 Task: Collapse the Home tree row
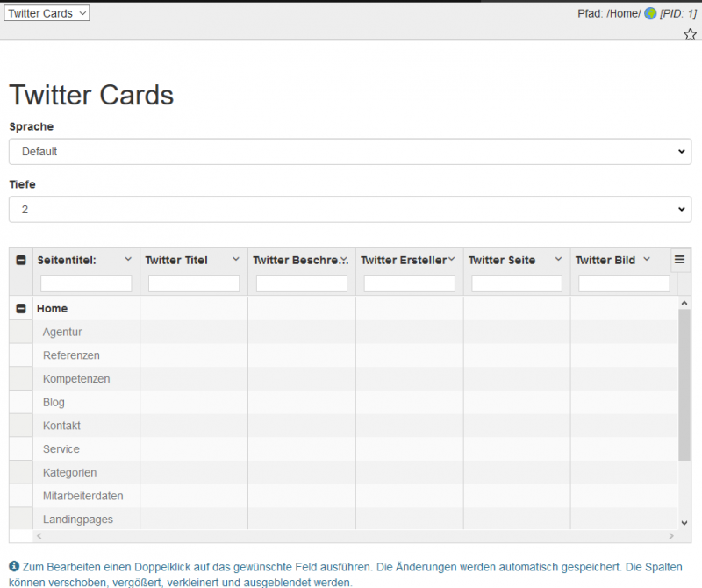20,309
